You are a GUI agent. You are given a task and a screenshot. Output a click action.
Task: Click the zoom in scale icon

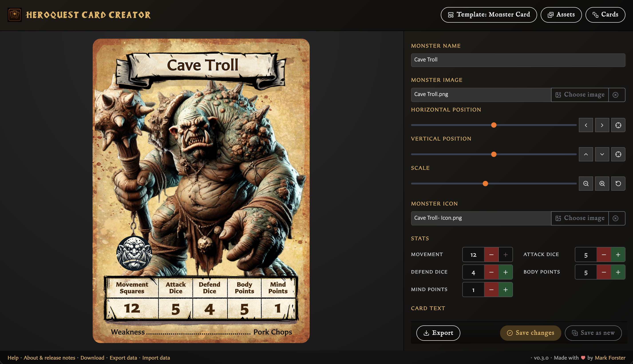pyautogui.click(x=602, y=184)
